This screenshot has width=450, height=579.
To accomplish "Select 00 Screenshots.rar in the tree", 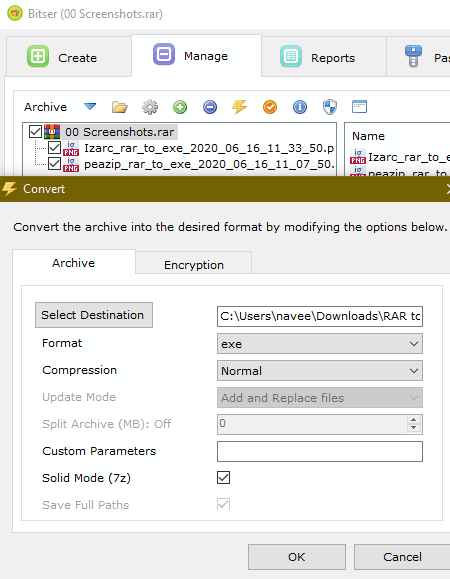I will [120, 132].
